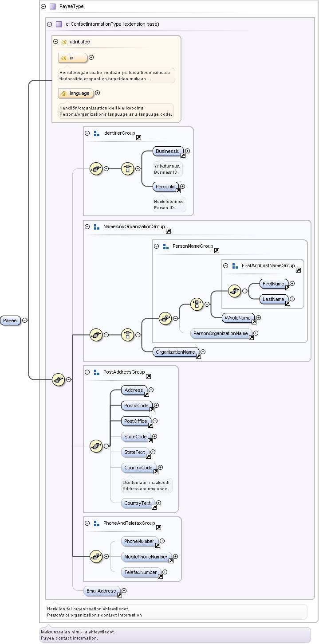
Task: Click the main Payee sequence compositor icon
Action: 59,379
